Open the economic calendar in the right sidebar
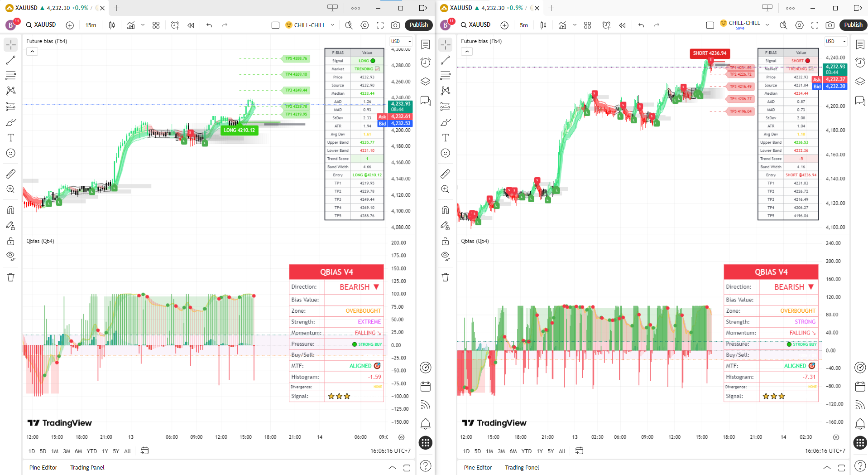The height and width of the screenshot is (475, 868). tap(425, 386)
